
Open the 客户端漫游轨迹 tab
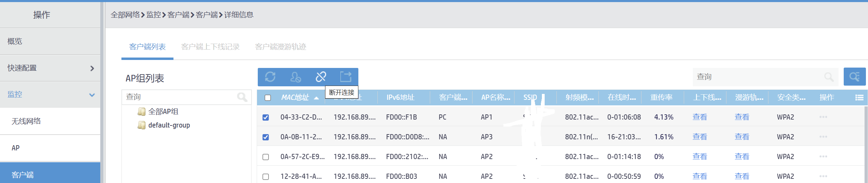click(x=280, y=47)
